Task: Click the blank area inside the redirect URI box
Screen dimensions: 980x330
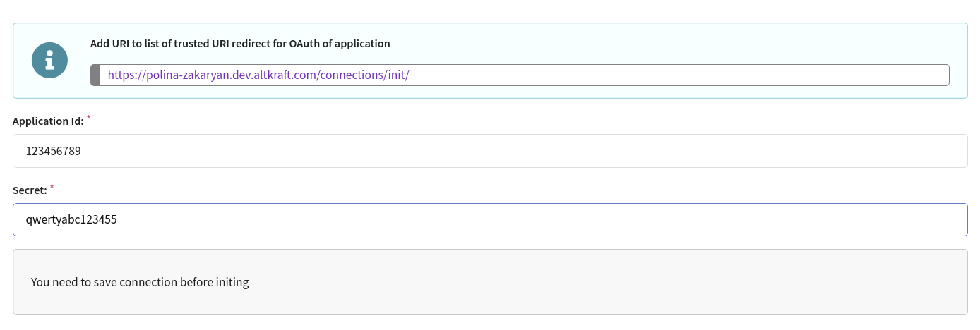Action: point(678,75)
